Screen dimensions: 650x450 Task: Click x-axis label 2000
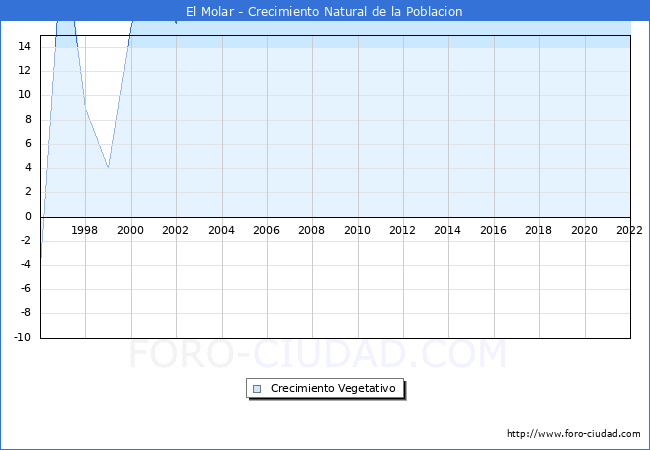(130, 230)
